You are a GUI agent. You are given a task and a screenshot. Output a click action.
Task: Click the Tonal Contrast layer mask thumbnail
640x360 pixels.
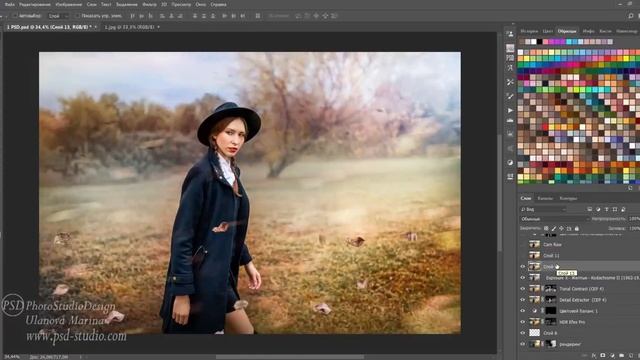551,289
